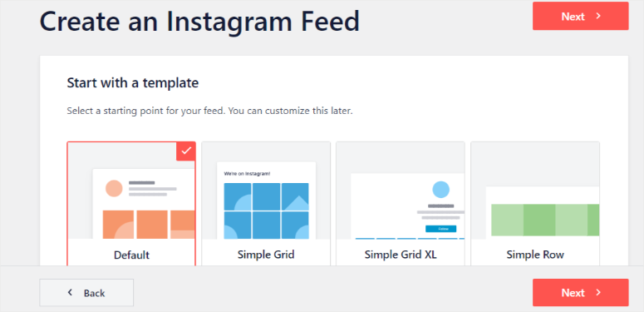Click the blue Follow button in preview
Viewport: 644px width, 312px height.
point(440,229)
